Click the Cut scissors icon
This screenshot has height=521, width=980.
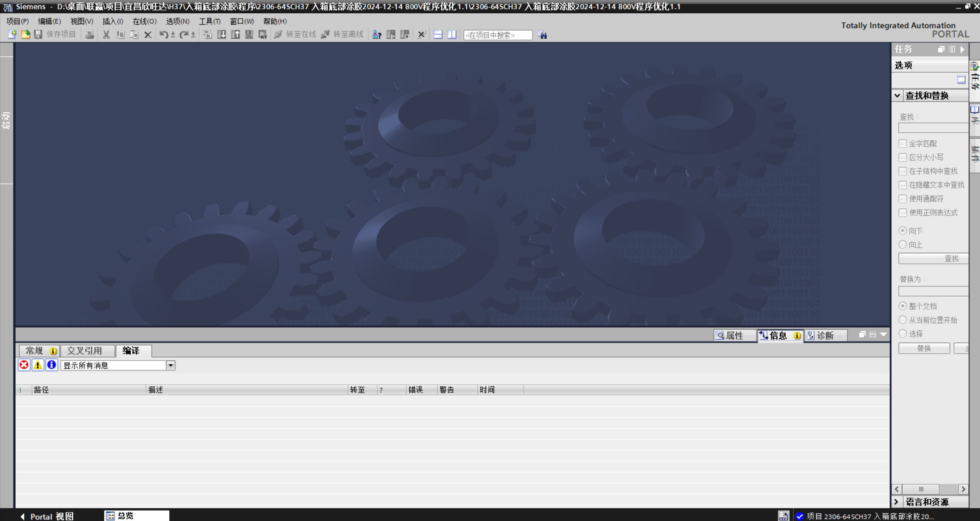click(106, 35)
